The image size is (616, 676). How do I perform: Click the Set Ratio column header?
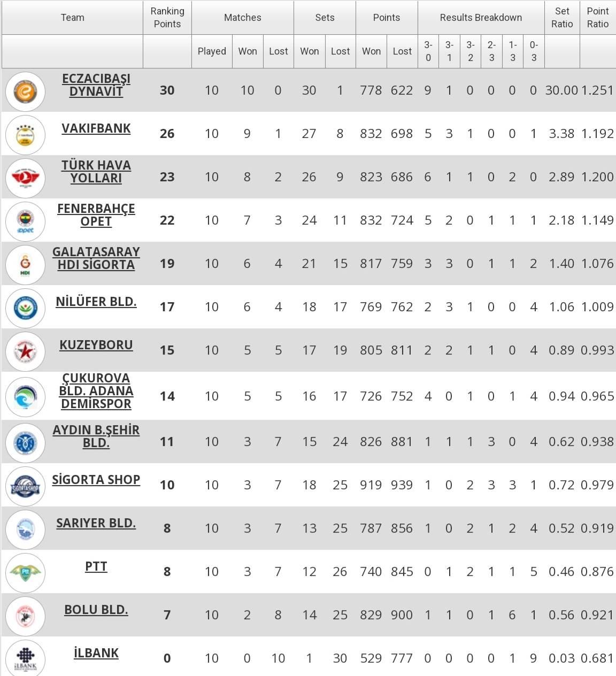562,18
